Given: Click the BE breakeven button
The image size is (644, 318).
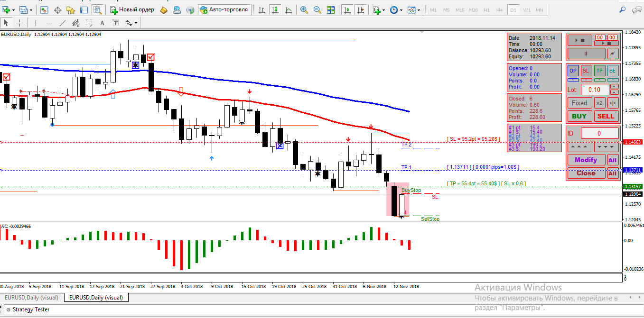Looking at the screenshot, I should coord(613,71).
